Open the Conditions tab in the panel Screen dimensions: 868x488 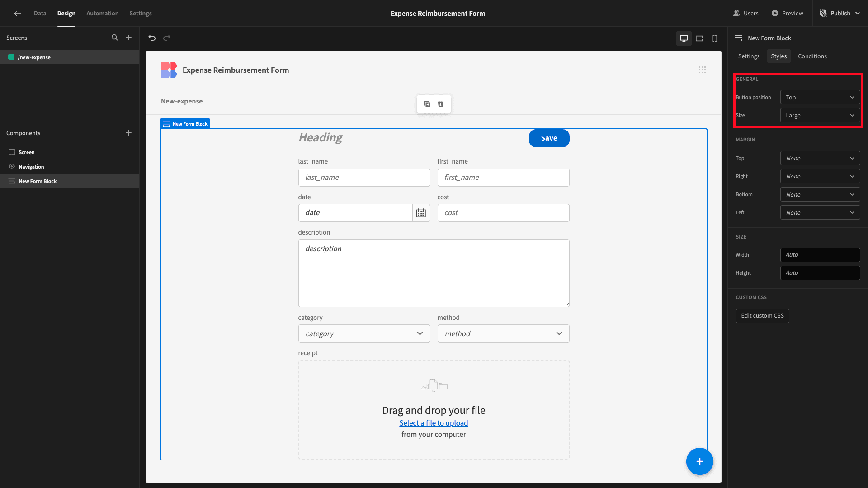(812, 56)
